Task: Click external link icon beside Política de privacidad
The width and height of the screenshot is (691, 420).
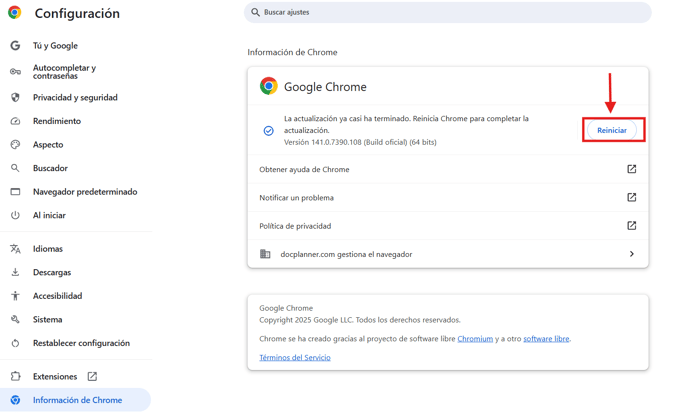Action: [631, 226]
